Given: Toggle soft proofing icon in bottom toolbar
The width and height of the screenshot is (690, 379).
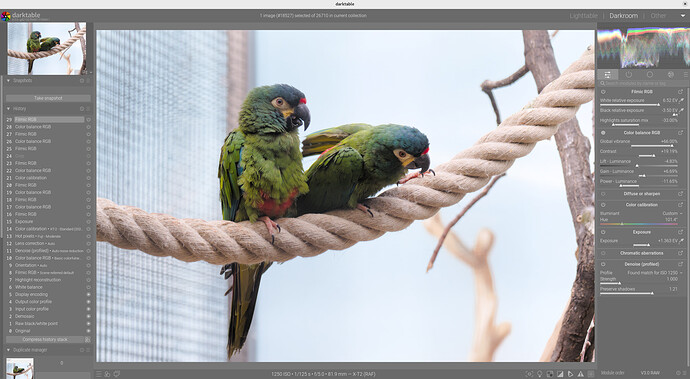Looking at the screenshot, I should click(570, 374).
